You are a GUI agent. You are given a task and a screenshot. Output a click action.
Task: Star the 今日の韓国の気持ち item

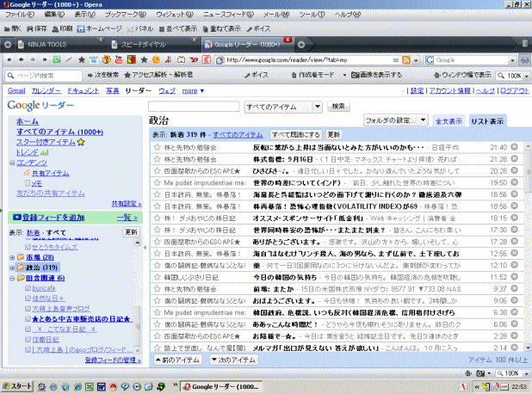point(157,277)
